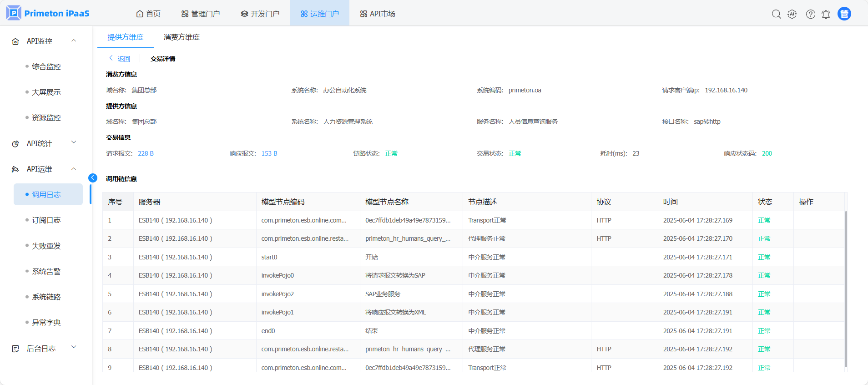Viewport: 868px width, 385px height.
Task: Collapse the API运维 menu group
Action: pyautogui.click(x=74, y=169)
